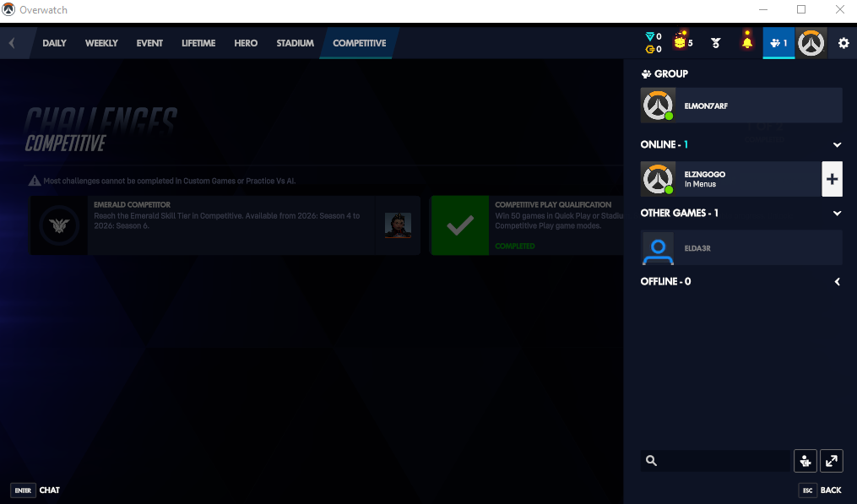This screenshot has height=504, width=857.
Task: Expand the Offline friends section
Action: (x=837, y=281)
